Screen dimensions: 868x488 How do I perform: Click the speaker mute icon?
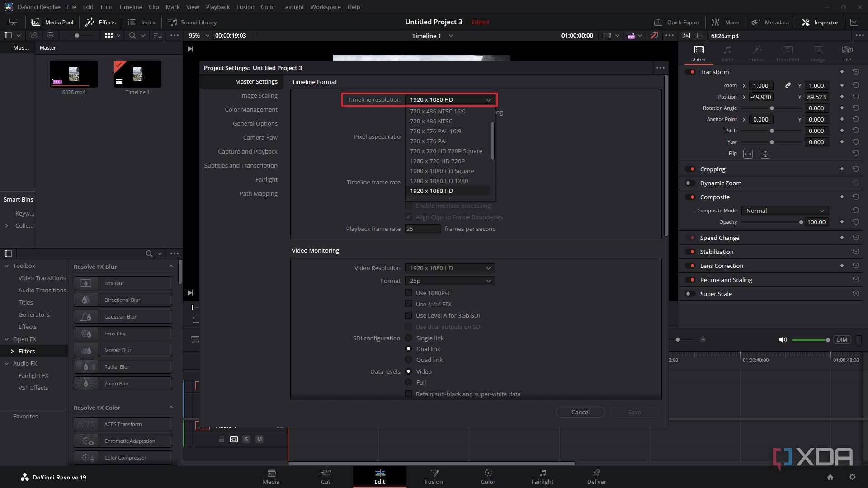pyautogui.click(x=783, y=340)
